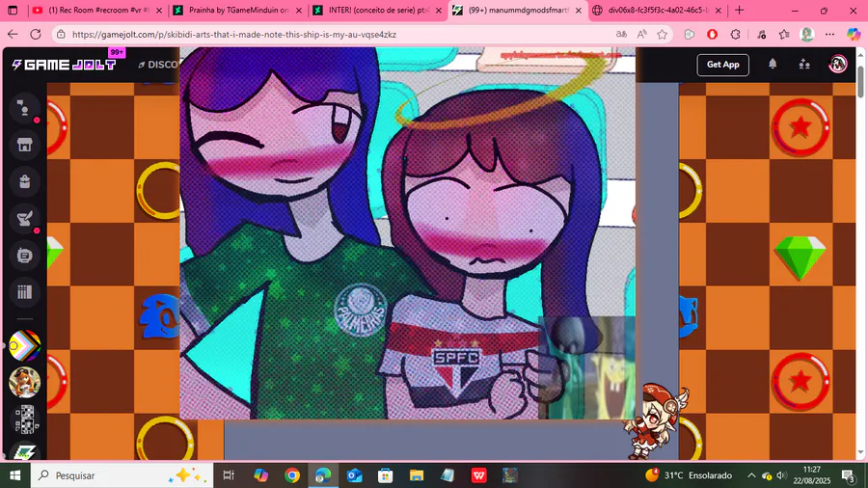Click the Klee chibi sticker

[657, 421]
